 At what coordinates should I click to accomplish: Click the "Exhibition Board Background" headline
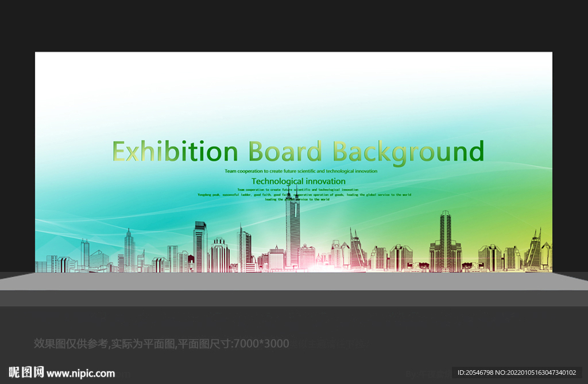(298, 152)
